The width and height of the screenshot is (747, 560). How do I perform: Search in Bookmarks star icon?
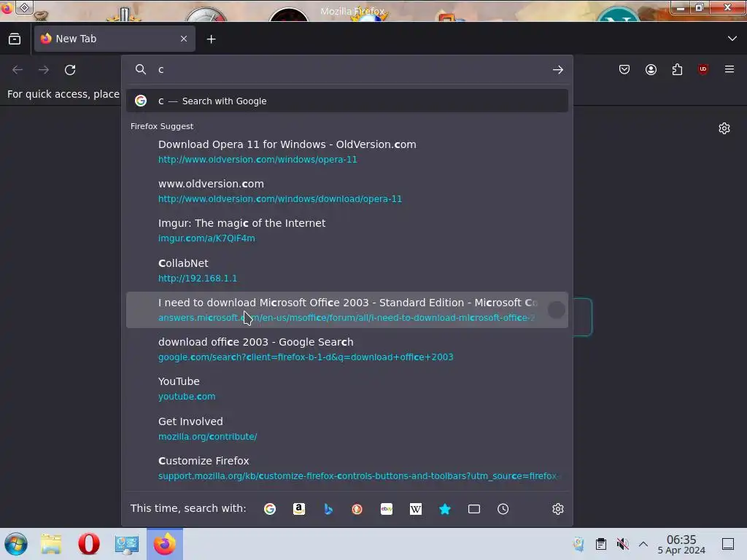pos(445,509)
